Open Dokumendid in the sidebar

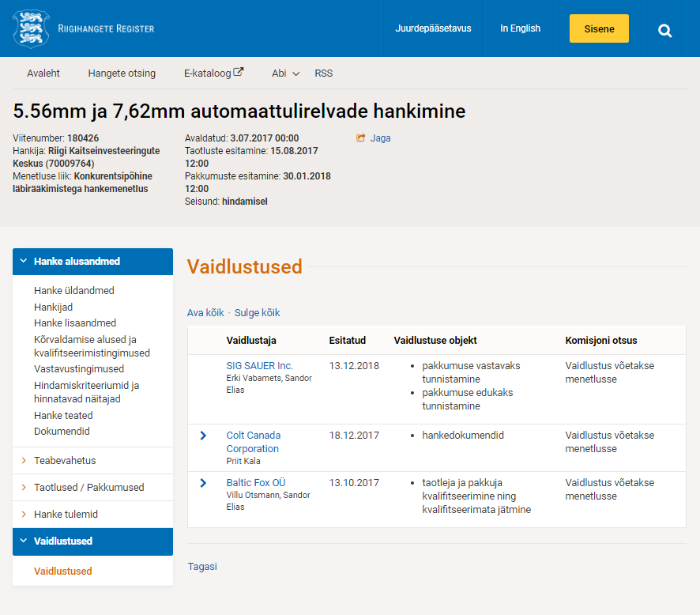tap(62, 432)
